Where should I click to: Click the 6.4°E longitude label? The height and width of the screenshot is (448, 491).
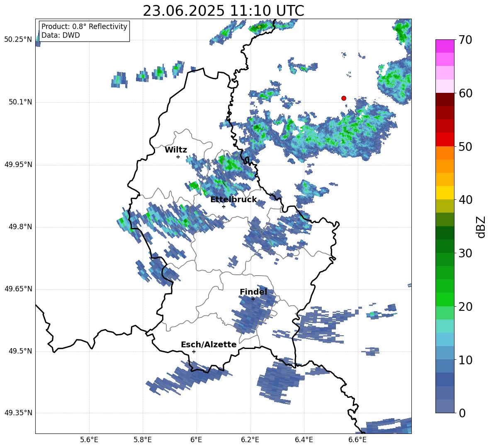coord(304,440)
